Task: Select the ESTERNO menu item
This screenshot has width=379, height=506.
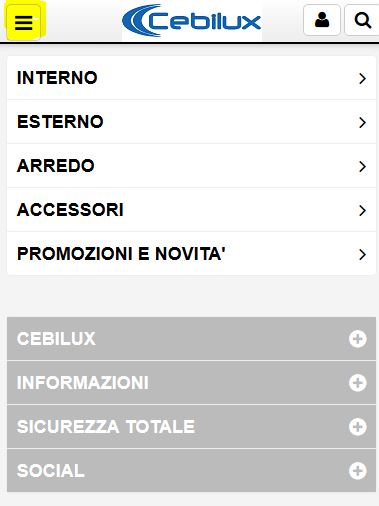Action: (191, 122)
